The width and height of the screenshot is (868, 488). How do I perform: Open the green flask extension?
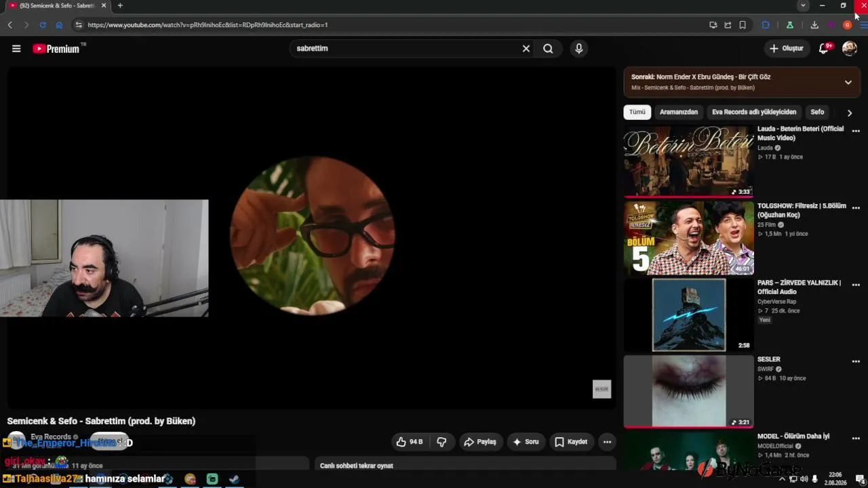[x=790, y=25]
